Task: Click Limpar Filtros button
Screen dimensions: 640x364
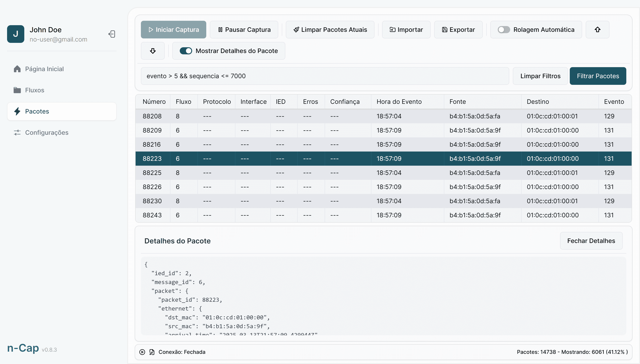Action: point(540,76)
